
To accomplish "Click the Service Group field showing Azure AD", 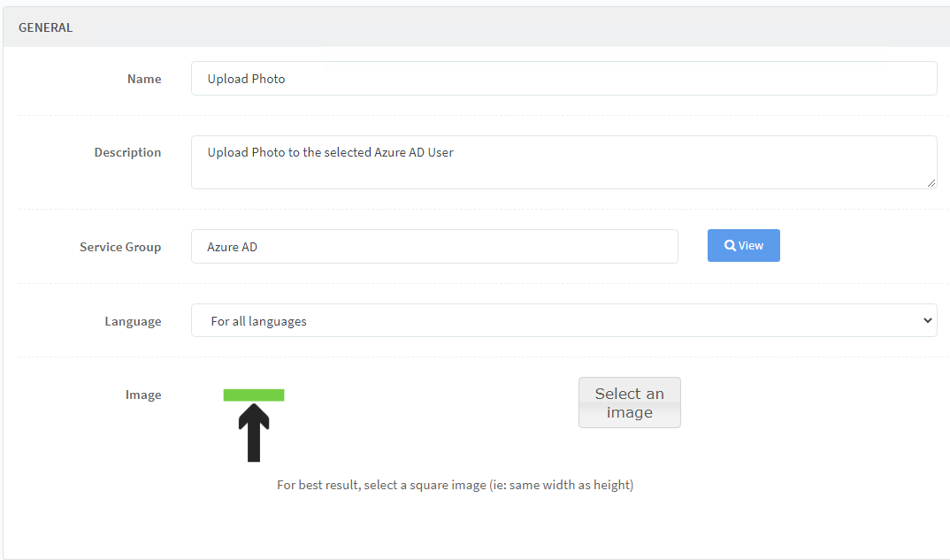I will pos(434,246).
